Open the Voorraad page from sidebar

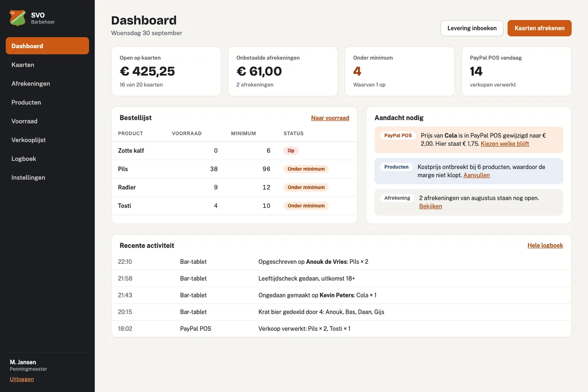click(x=47, y=121)
